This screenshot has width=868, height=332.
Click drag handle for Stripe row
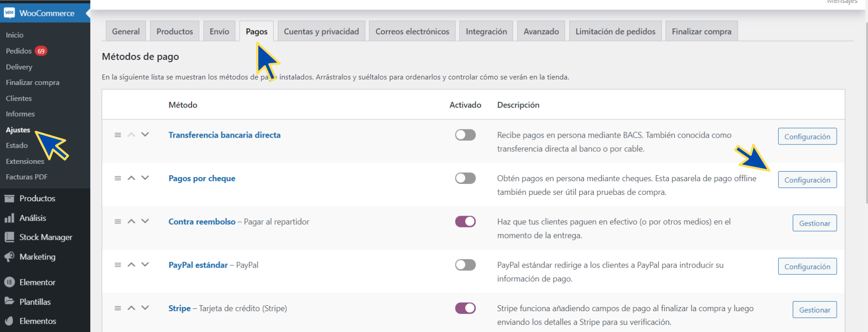click(118, 308)
